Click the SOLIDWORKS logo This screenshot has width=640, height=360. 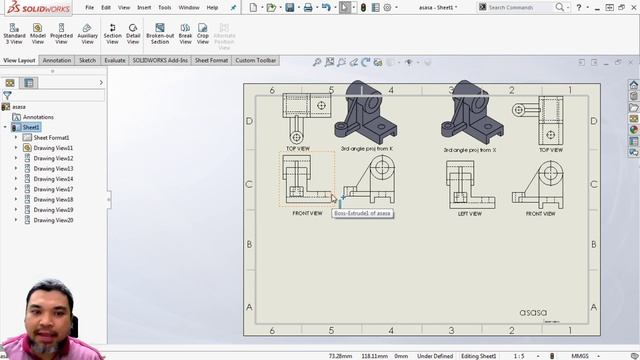[x=38, y=7]
